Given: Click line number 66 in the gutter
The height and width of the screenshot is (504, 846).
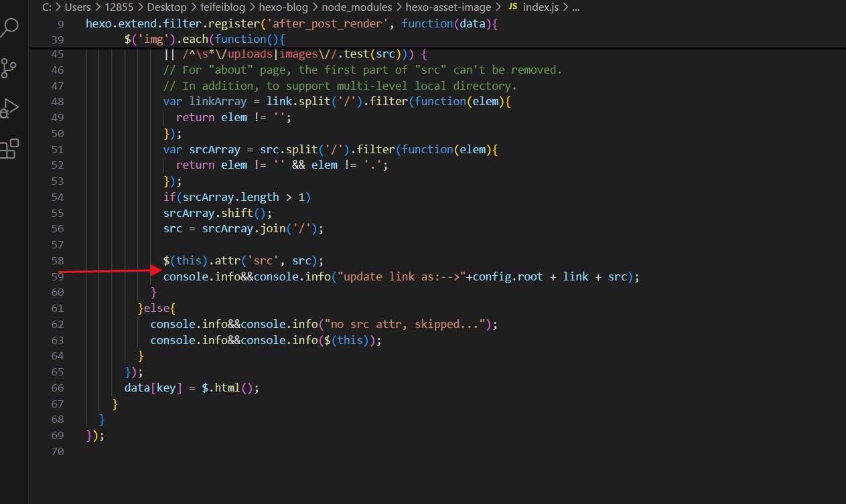Looking at the screenshot, I should coord(57,388).
